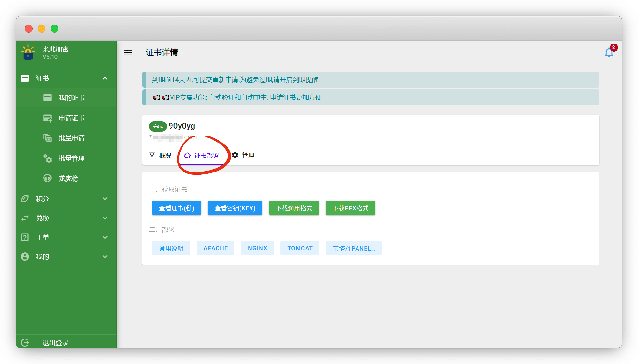Click the 批量管理 gears icon

tap(47, 158)
